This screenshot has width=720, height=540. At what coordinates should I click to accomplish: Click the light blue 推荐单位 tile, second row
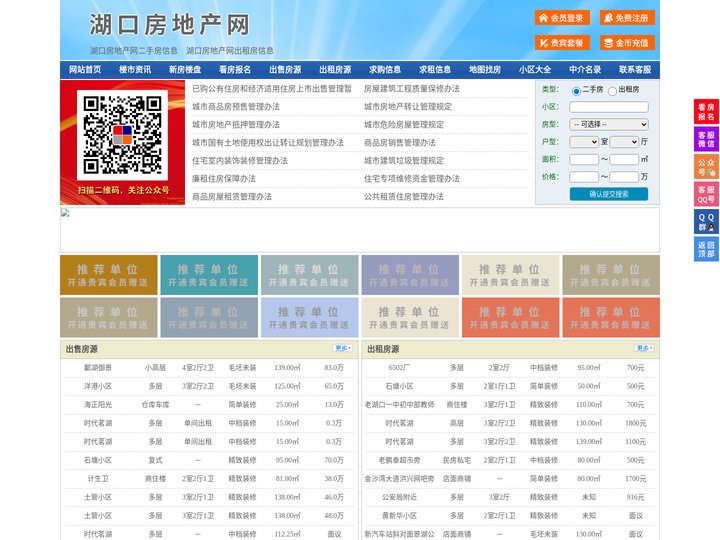coord(309,318)
